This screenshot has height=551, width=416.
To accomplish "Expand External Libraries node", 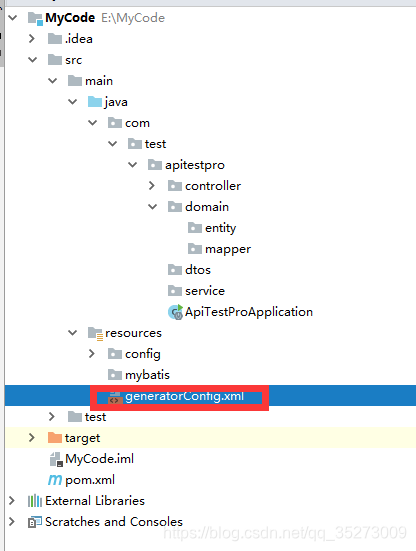I will point(12,500).
